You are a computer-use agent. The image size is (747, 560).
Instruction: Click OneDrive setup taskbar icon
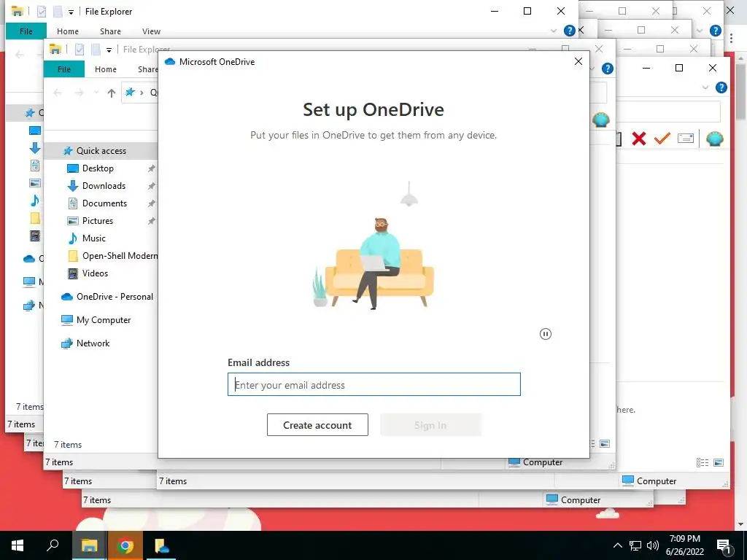(x=161, y=545)
